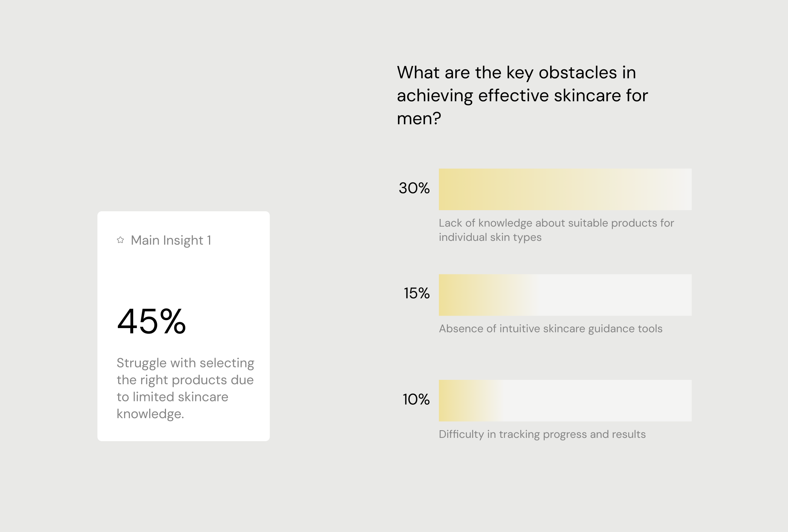Click the empty gray portion of 10% bar
This screenshot has height=532, width=788.
(598, 401)
